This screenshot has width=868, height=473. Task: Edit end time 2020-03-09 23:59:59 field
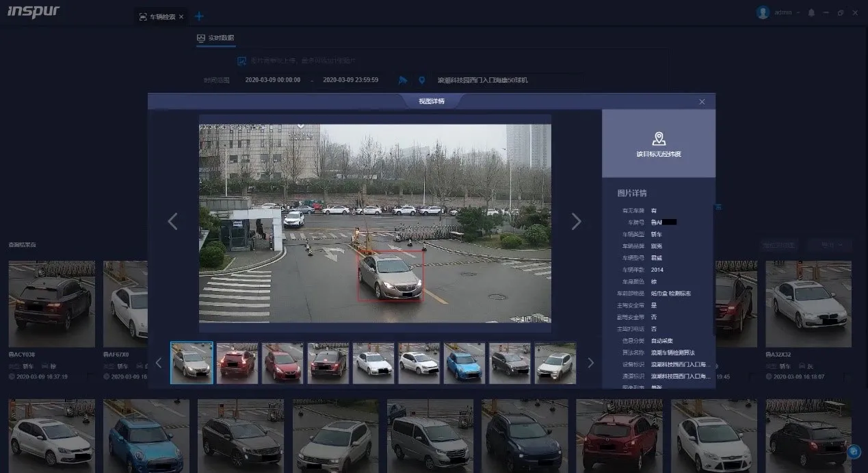click(x=351, y=80)
